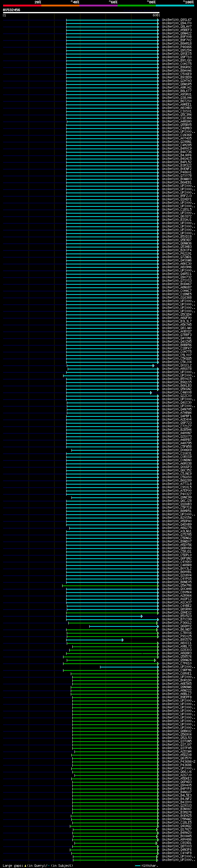Select the label UniRef100_Q7XY78
Image resolution: width=197 pixels, height=868 pixels.
[177, 176]
